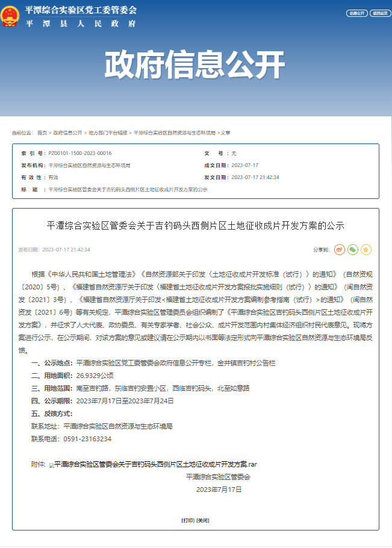Open 政府信息公开 breadcrumb link
The image size is (392, 548).
click(67, 133)
